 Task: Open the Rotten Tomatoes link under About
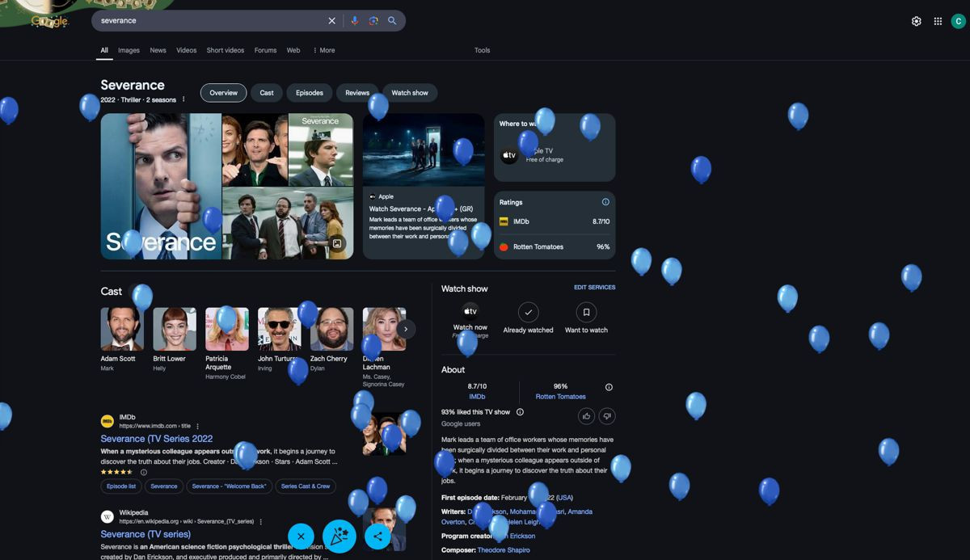[560, 397]
